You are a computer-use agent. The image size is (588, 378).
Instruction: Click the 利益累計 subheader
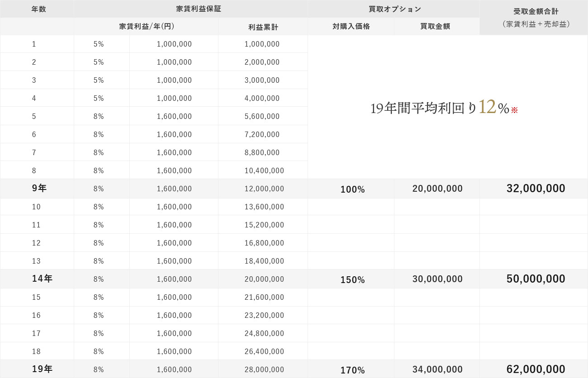click(263, 27)
